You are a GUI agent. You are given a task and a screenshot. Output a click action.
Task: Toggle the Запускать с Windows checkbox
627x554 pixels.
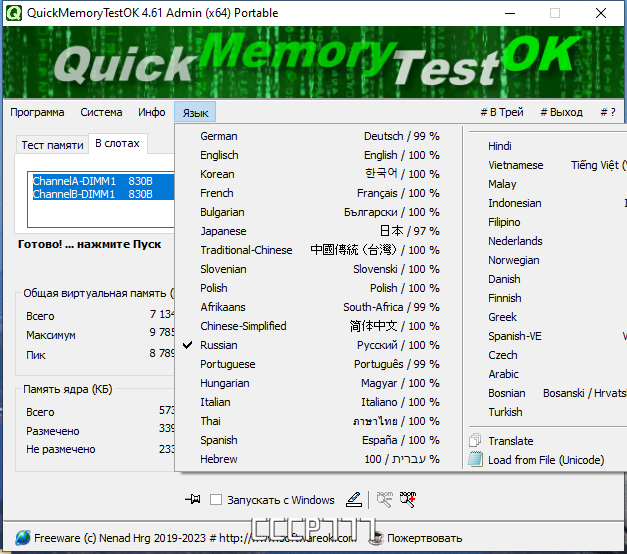(216, 500)
